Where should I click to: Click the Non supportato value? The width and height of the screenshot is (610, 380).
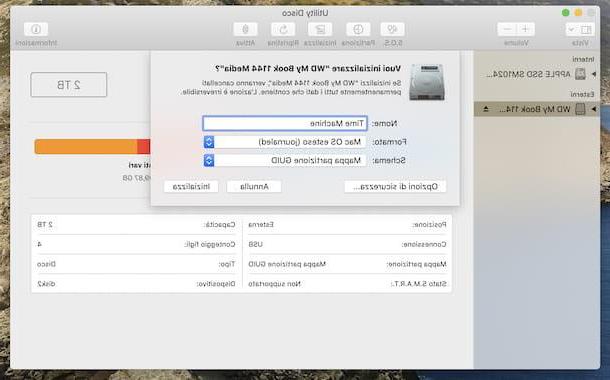click(275, 284)
